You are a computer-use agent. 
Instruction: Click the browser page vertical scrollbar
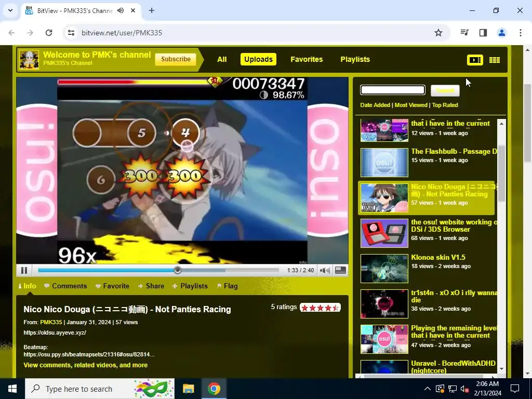pos(527,122)
